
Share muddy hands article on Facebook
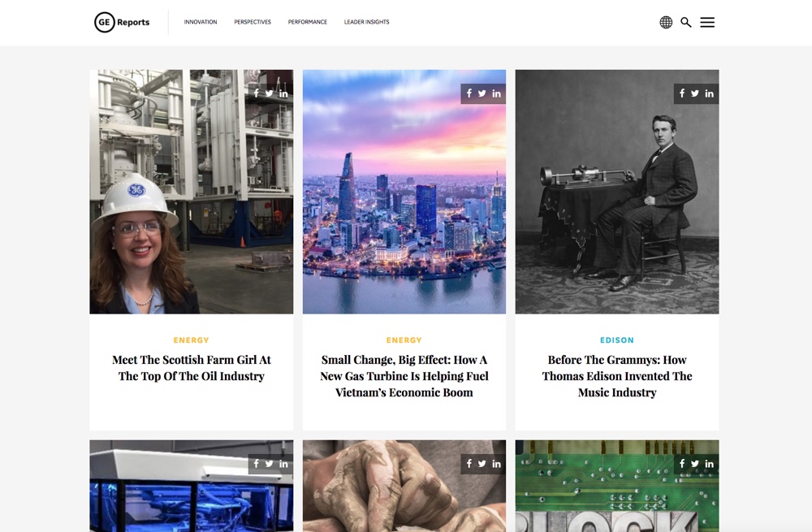pos(469,464)
